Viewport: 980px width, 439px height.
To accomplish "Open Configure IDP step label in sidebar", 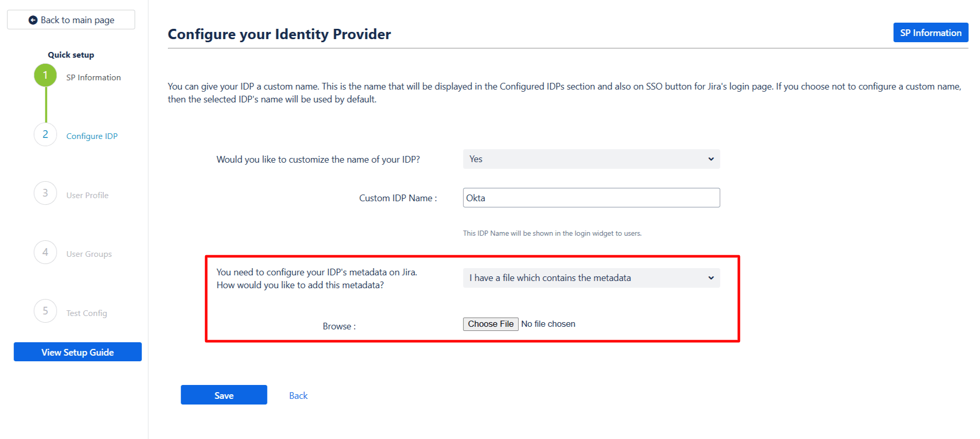I will click(92, 136).
